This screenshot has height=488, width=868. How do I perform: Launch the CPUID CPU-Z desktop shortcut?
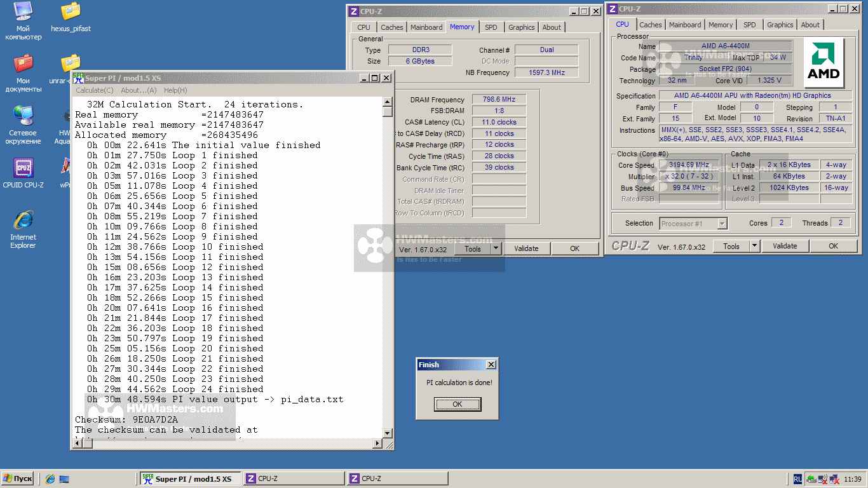23,173
